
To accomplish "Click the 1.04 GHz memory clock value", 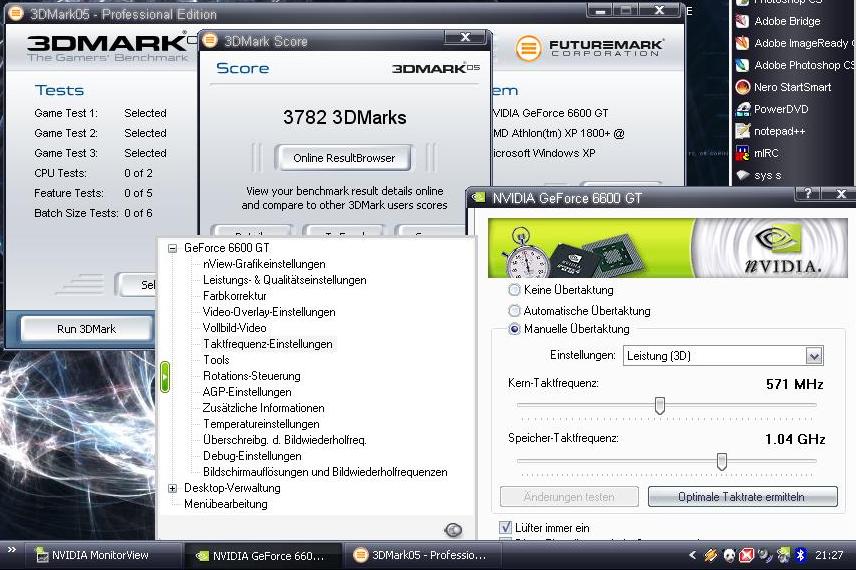I will 795,440.
